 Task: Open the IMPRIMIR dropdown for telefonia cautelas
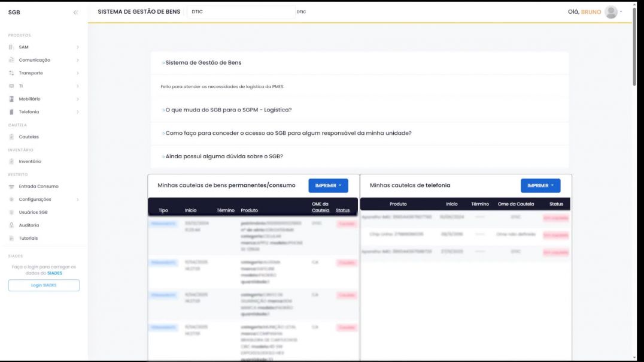pos(540,186)
